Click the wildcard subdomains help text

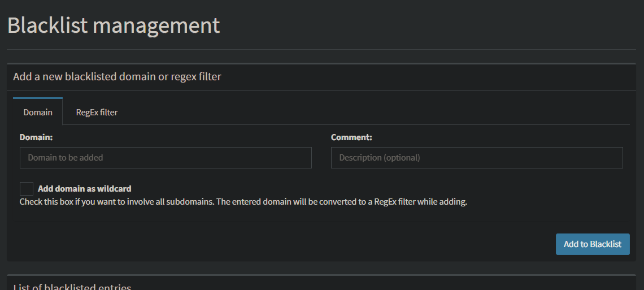(x=243, y=202)
